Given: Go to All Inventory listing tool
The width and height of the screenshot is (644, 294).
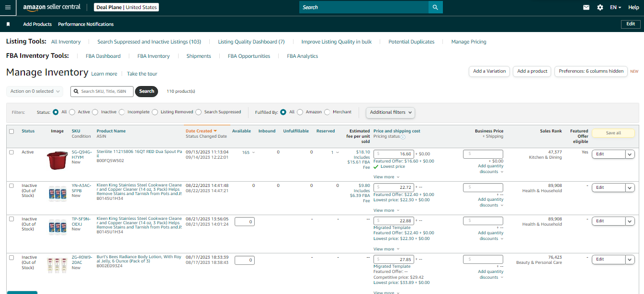Looking at the screenshot, I should tap(66, 42).
